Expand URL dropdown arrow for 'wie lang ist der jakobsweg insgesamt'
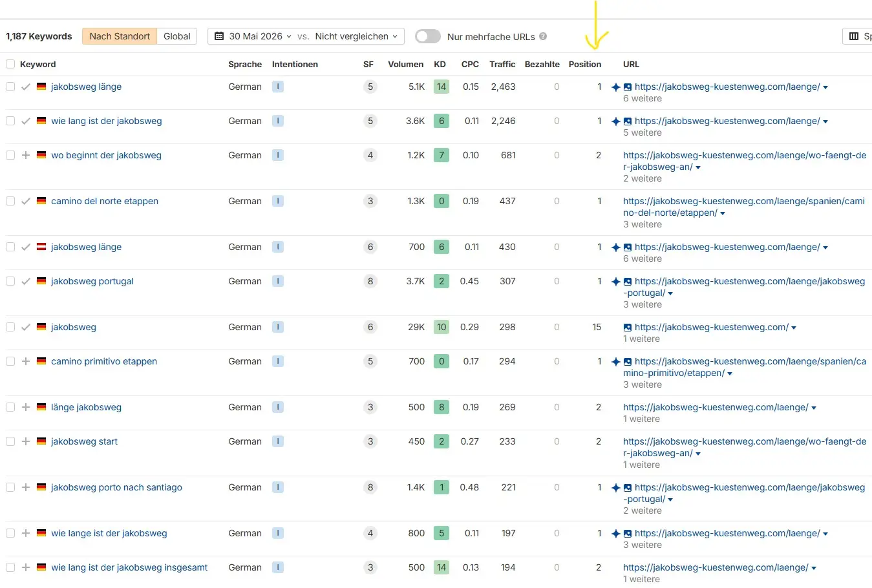The height and width of the screenshot is (588, 872). coord(814,569)
